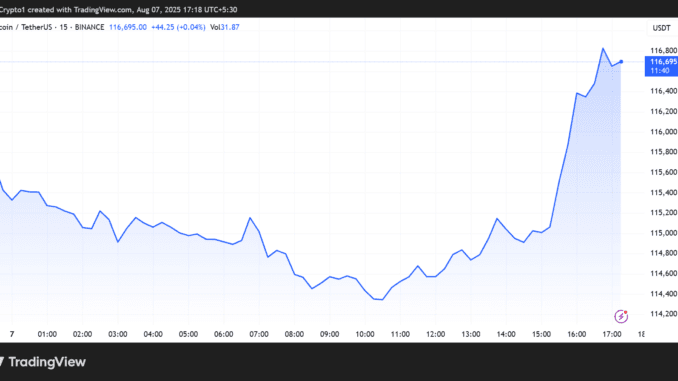Viewport: 678px width, 381px height.
Task: Click the Vol 31.87 indicator
Action: [224, 27]
